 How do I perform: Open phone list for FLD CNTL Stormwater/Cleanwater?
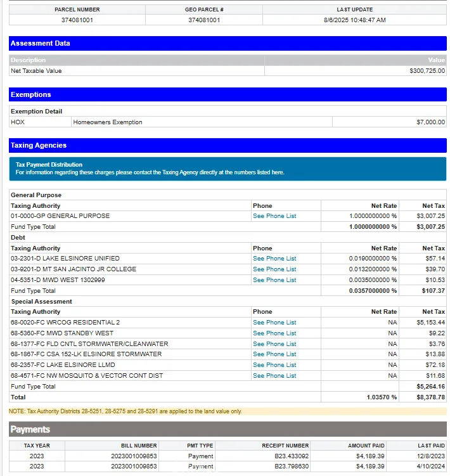274,344
